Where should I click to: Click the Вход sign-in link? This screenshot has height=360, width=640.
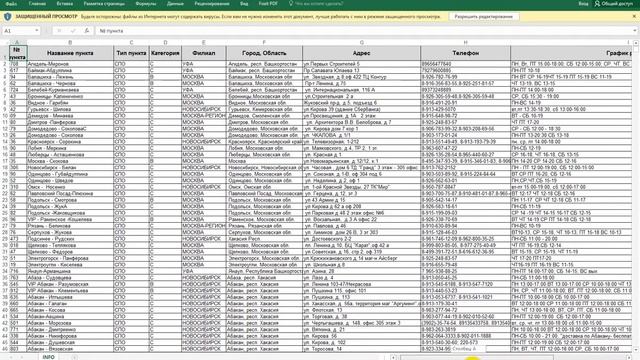(583, 4)
